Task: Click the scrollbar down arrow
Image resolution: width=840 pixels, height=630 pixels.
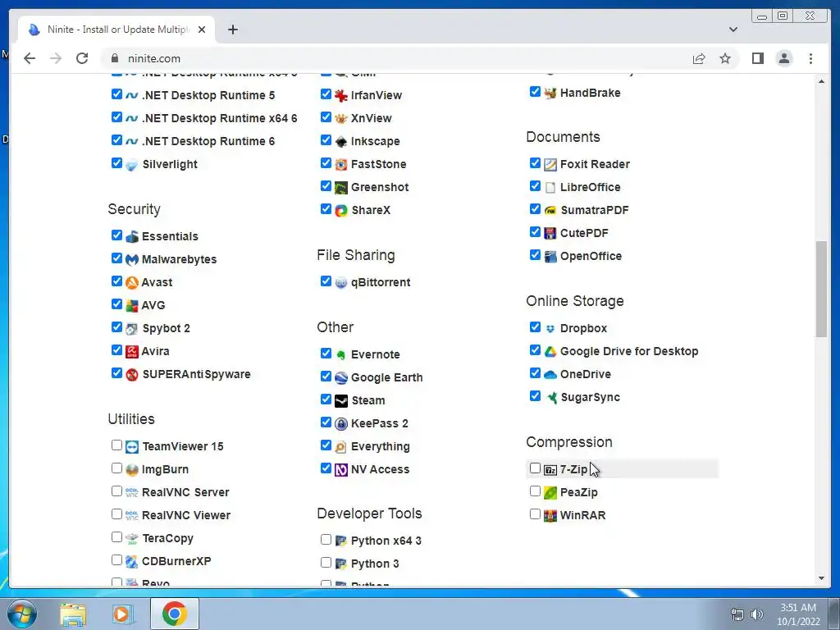Action: (821, 578)
